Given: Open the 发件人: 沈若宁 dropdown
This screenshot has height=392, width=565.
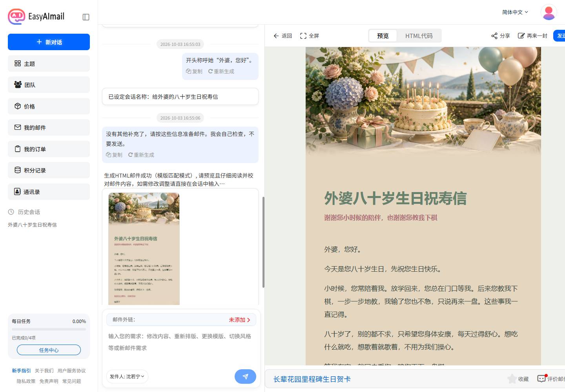Looking at the screenshot, I should (x=127, y=376).
